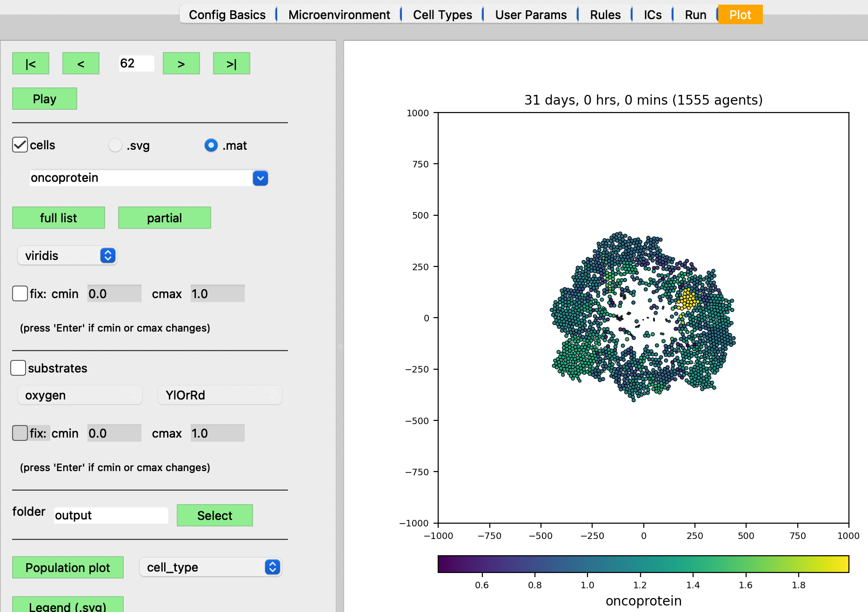Click substrates cmax field showing 1.0
Viewport: 868px width, 612px height.
[218, 433]
